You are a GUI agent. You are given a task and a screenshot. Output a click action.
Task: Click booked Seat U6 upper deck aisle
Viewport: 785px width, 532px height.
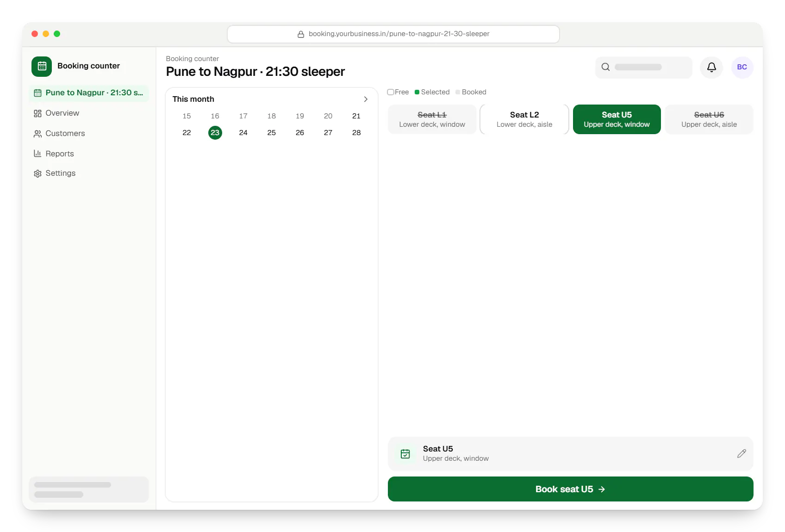pos(709,119)
